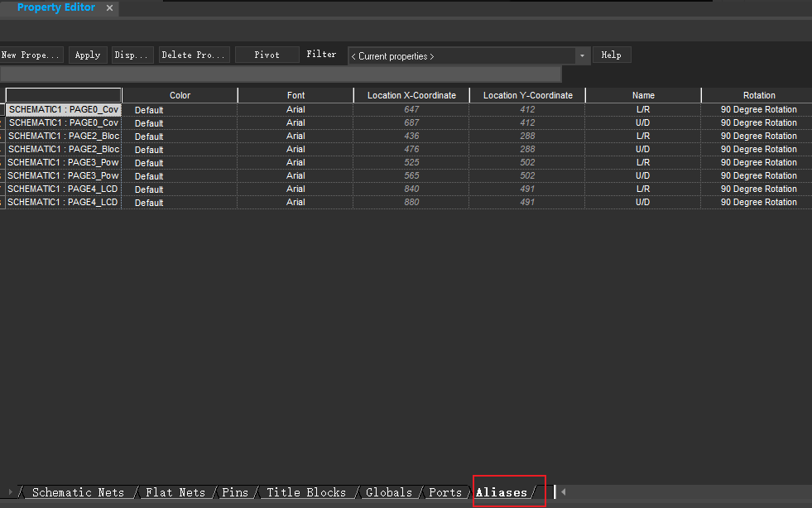Open the Help button
The width and height of the screenshot is (812, 508).
click(612, 55)
